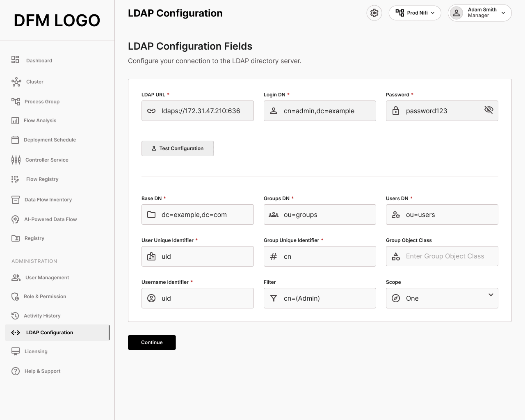Click the folder icon in Base DN field
The height and width of the screenshot is (420, 525).
point(151,215)
